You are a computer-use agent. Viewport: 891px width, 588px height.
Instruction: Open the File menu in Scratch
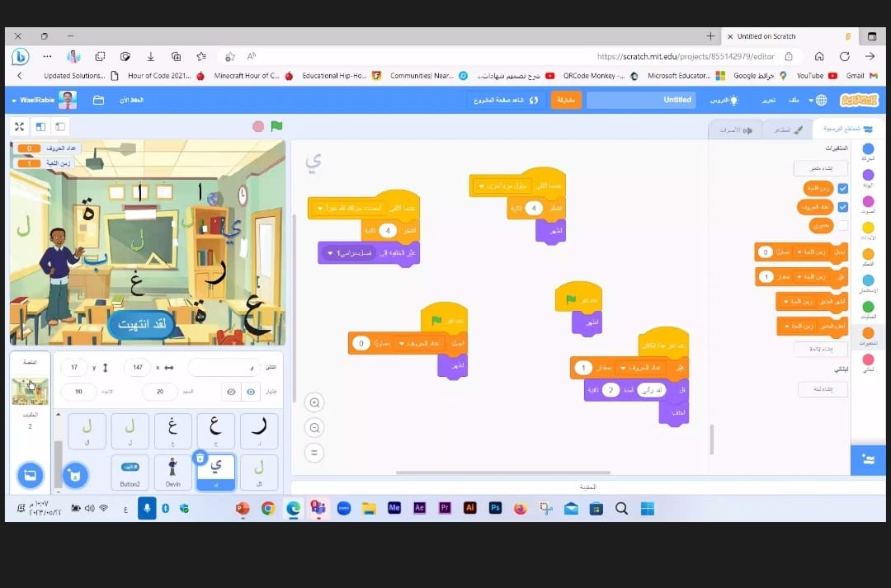click(x=794, y=100)
